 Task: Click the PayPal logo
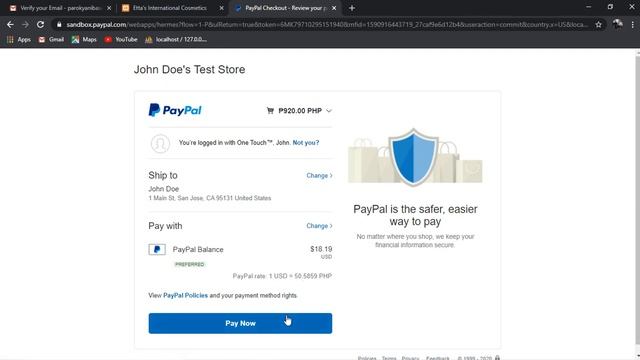pos(175,110)
